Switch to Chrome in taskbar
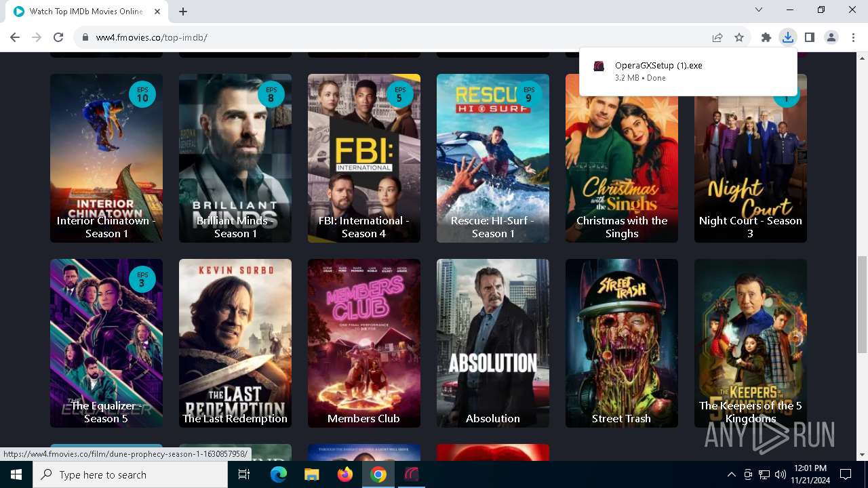This screenshot has width=868, height=488. (378, 474)
